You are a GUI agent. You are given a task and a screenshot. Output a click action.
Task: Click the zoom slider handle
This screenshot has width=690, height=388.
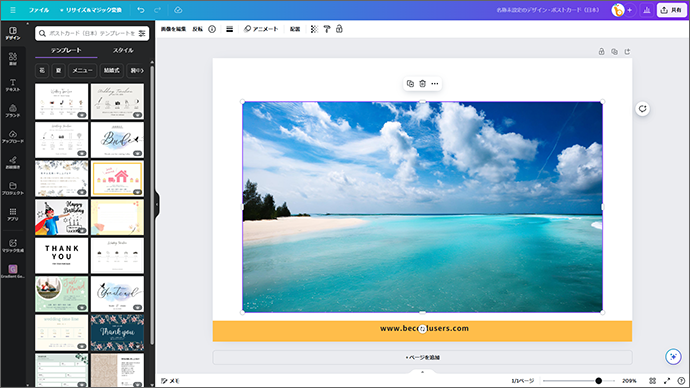pyautogui.click(x=598, y=381)
